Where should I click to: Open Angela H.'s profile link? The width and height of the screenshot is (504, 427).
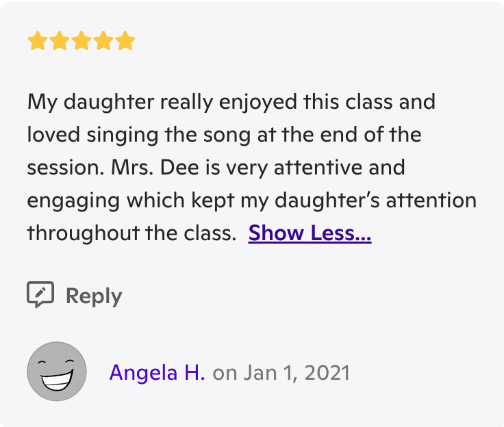pyautogui.click(x=157, y=372)
